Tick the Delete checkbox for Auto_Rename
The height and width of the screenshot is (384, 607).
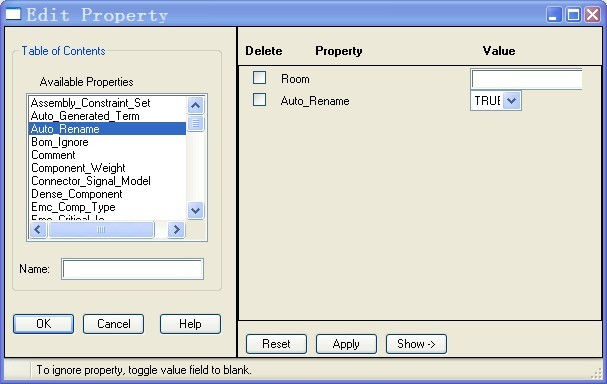(259, 99)
